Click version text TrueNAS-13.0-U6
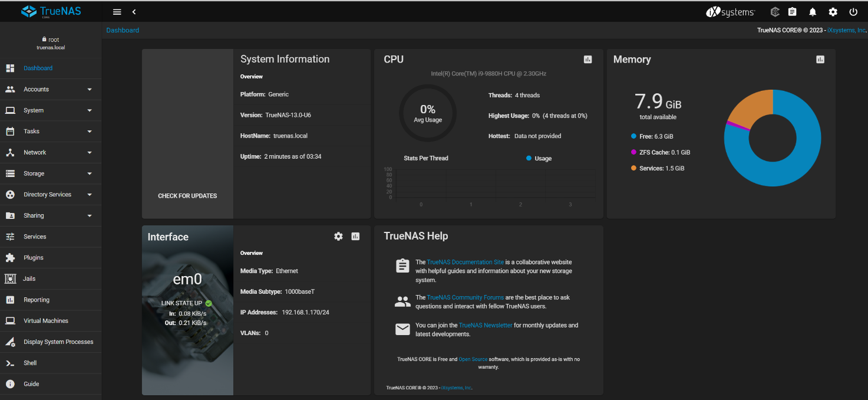The height and width of the screenshot is (400, 868). 288,115
